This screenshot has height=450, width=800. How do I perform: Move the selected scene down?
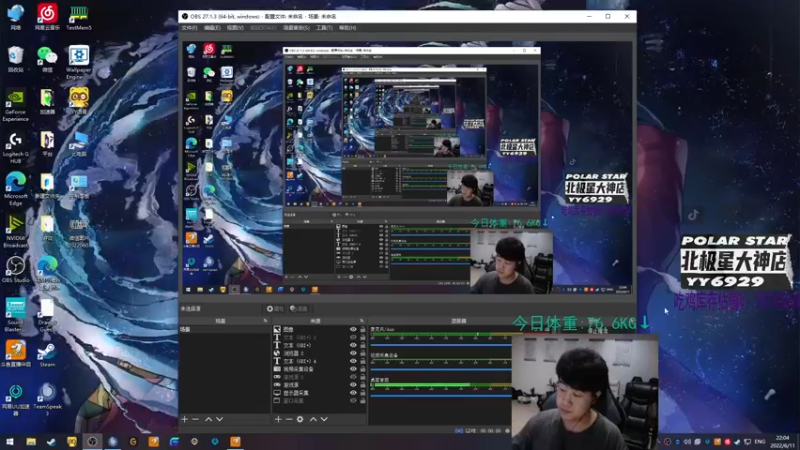click(x=219, y=419)
